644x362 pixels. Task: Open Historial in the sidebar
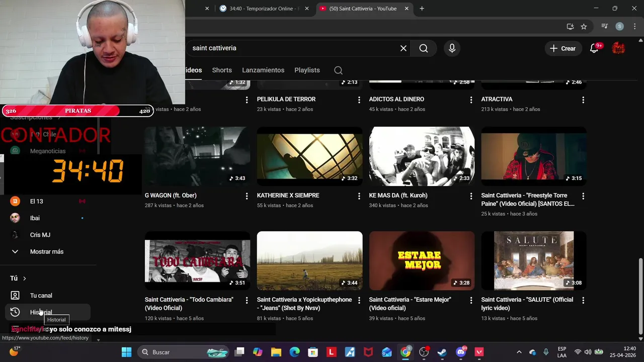click(x=48, y=312)
